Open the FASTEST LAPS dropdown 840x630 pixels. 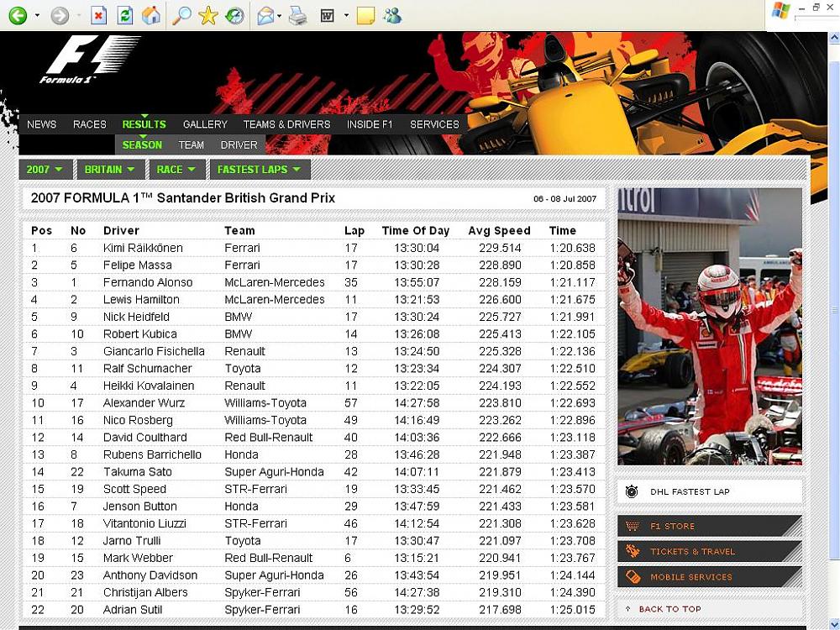(x=258, y=170)
